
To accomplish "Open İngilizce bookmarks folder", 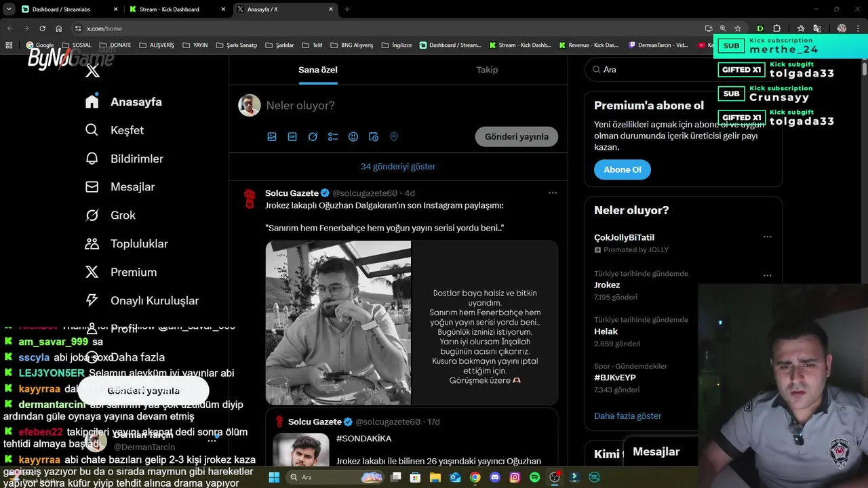I will (x=397, y=45).
